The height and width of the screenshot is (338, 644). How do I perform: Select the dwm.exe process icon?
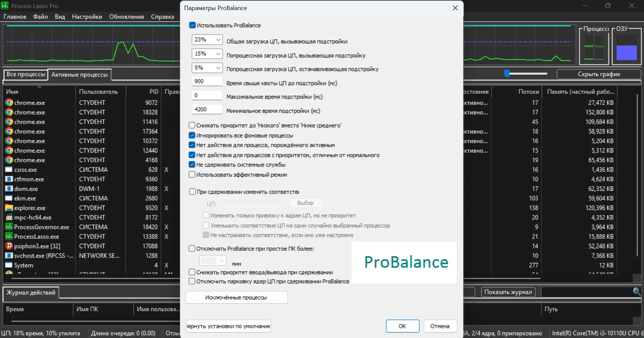click(x=9, y=188)
